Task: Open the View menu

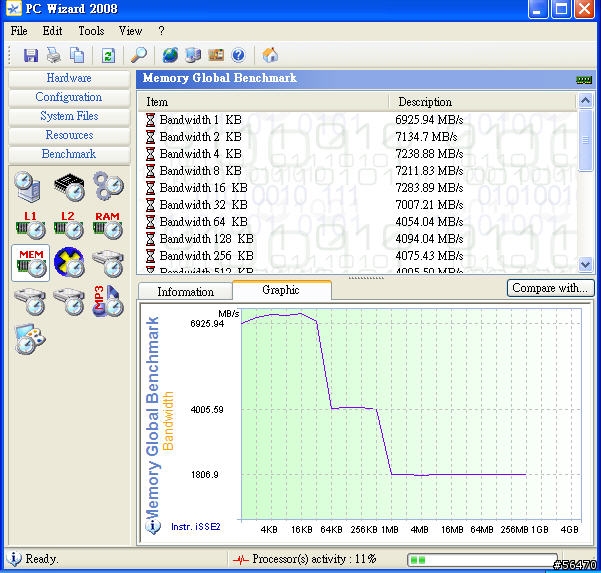Action: [130, 31]
